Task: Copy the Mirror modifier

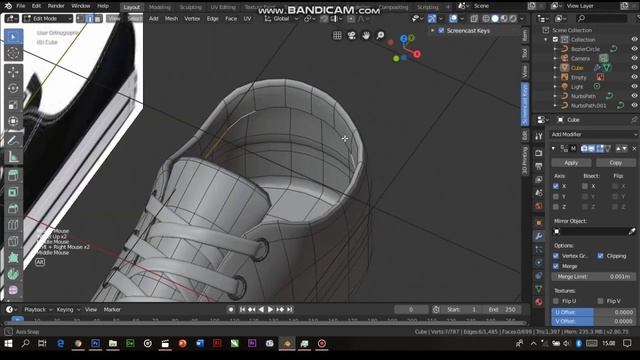Action: (x=616, y=163)
